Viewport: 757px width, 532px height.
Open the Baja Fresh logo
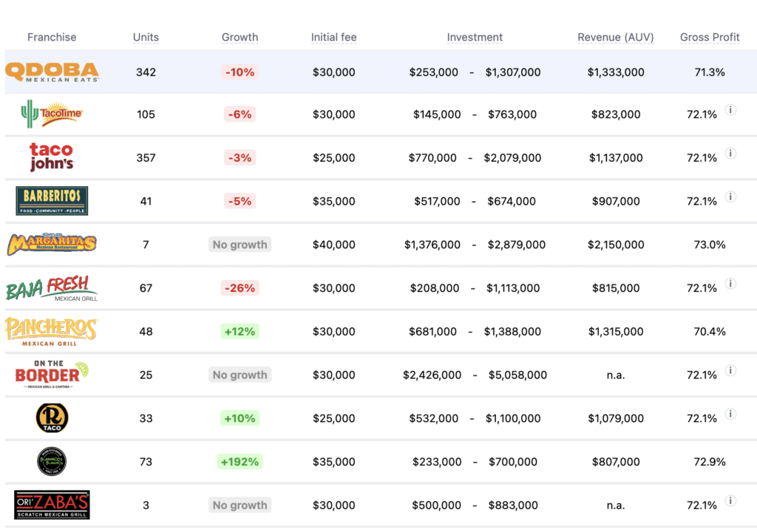pyautogui.click(x=52, y=287)
